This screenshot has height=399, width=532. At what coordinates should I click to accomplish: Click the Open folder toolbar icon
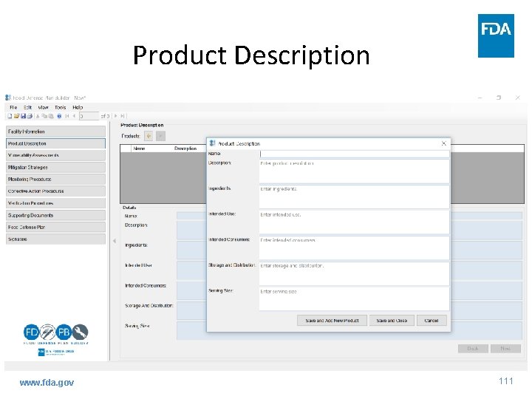pyautogui.click(x=16, y=116)
